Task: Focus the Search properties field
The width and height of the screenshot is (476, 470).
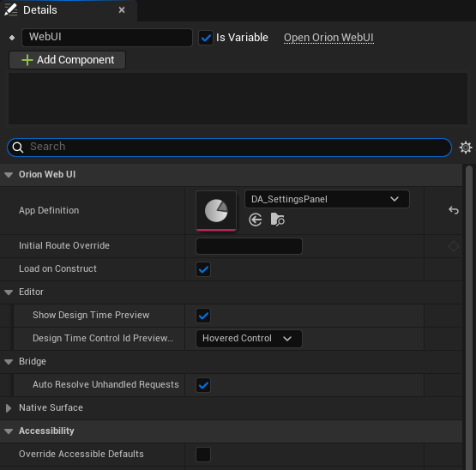Action: click(x=229, y=148)
